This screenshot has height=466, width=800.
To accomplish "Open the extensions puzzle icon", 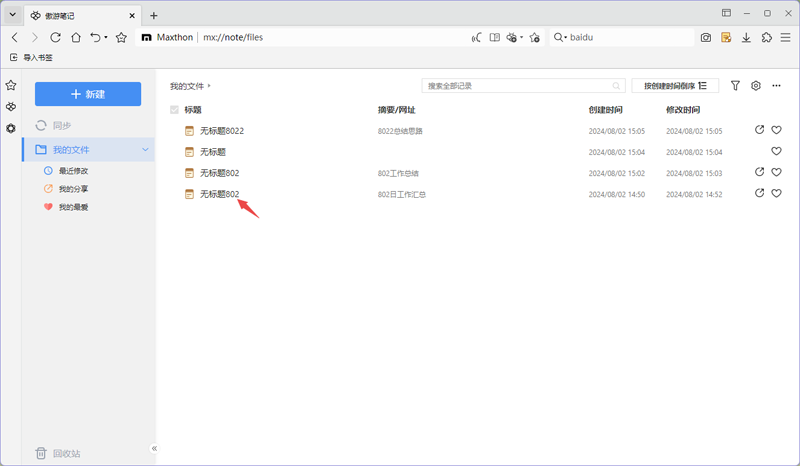I will click(x=766, y=37).
